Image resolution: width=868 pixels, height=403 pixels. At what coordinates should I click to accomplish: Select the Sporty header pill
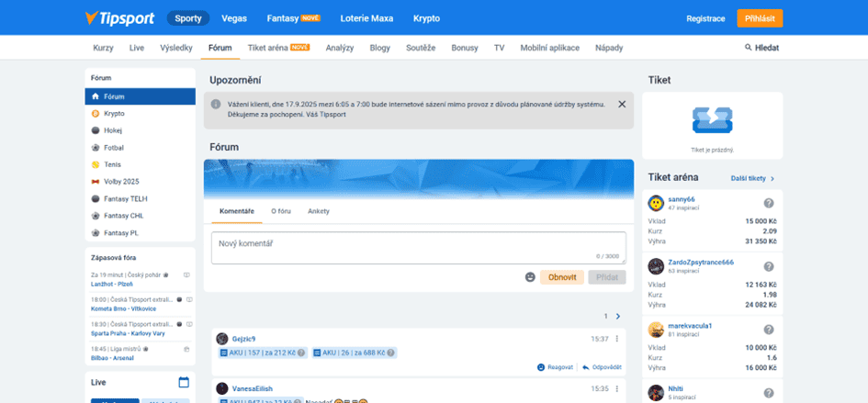(188, 18)
